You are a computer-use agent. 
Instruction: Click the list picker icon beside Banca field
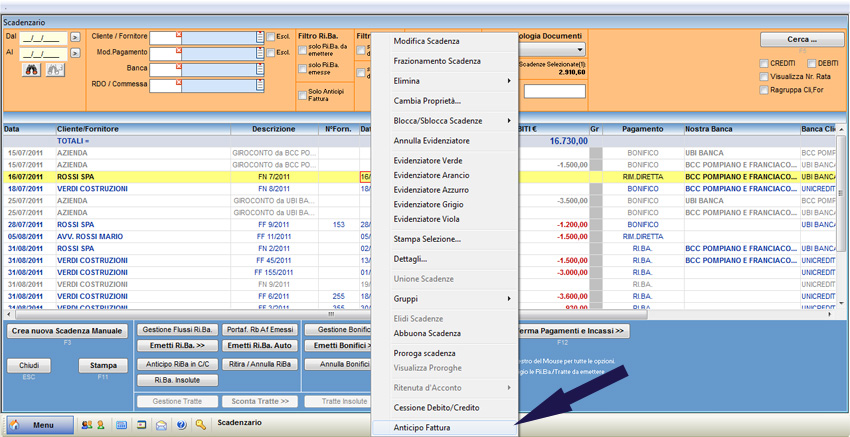coord(260,68)
